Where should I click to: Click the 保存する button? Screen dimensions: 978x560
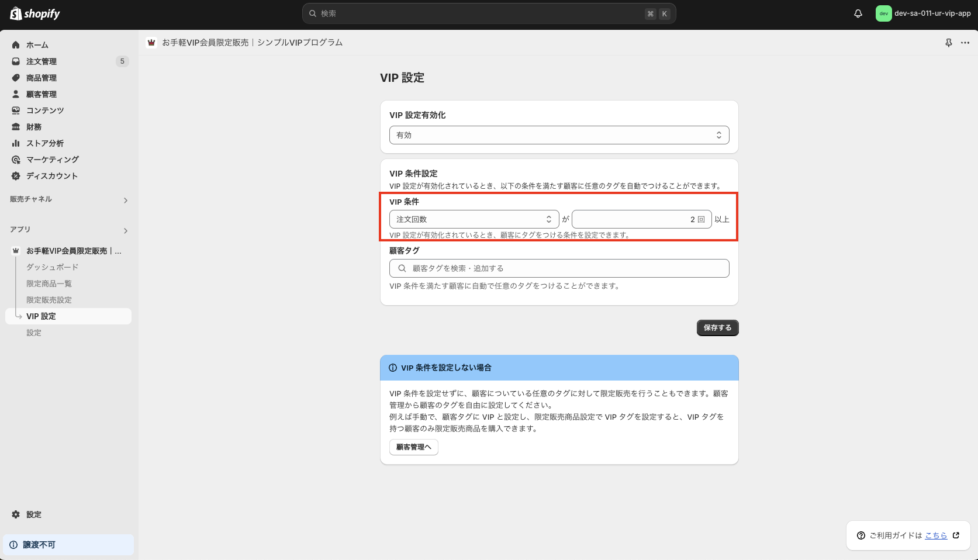point(717,328)
